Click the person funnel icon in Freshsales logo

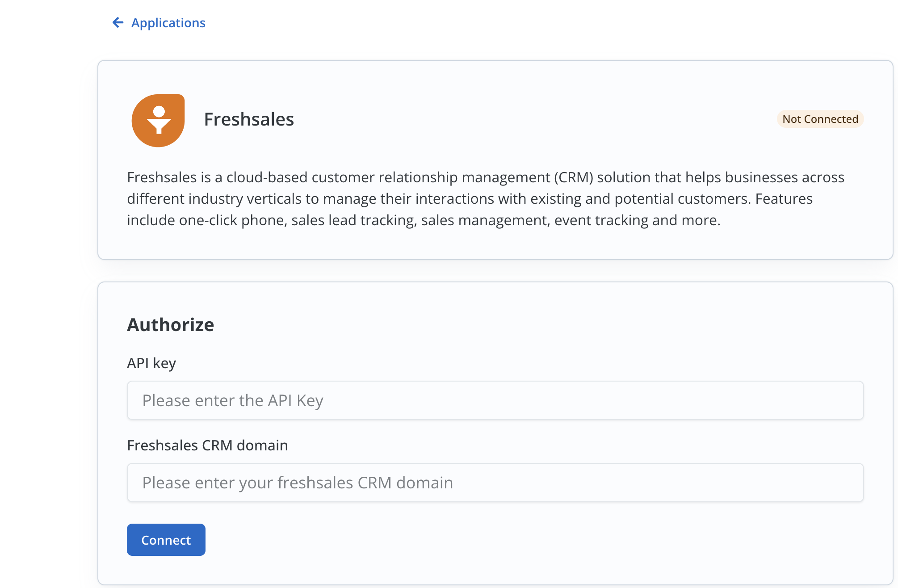tap(158, 121)
